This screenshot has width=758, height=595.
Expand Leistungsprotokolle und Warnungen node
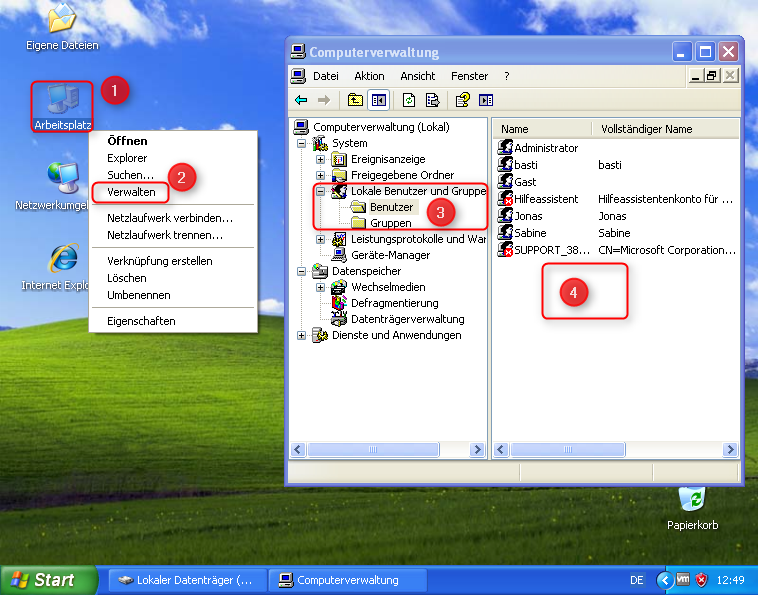[320, 239]
